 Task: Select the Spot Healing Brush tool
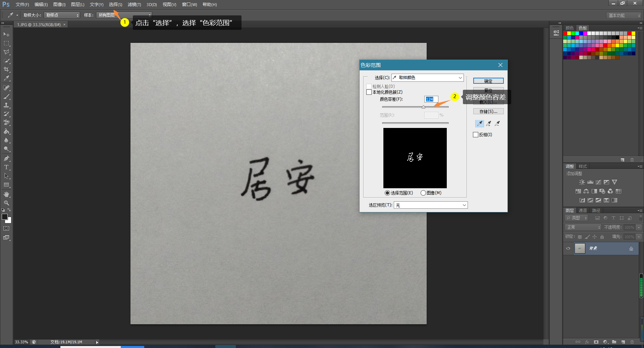6,88
